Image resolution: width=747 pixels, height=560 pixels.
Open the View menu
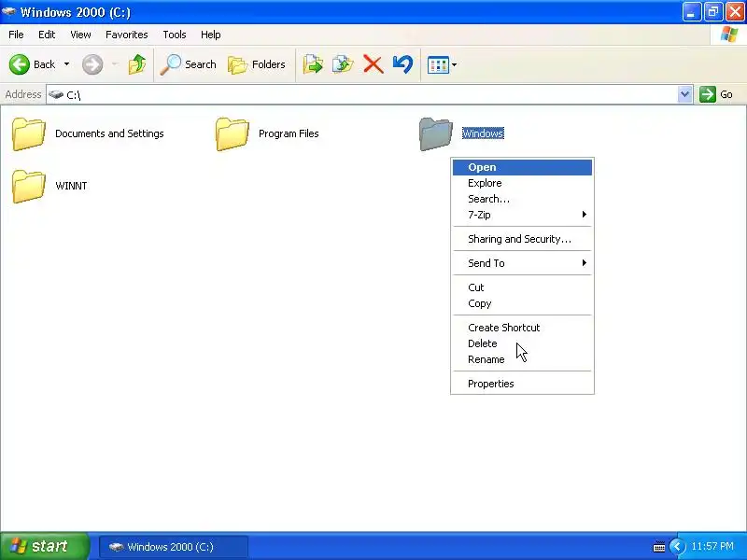pyautogui.click(x=80, y=35)
